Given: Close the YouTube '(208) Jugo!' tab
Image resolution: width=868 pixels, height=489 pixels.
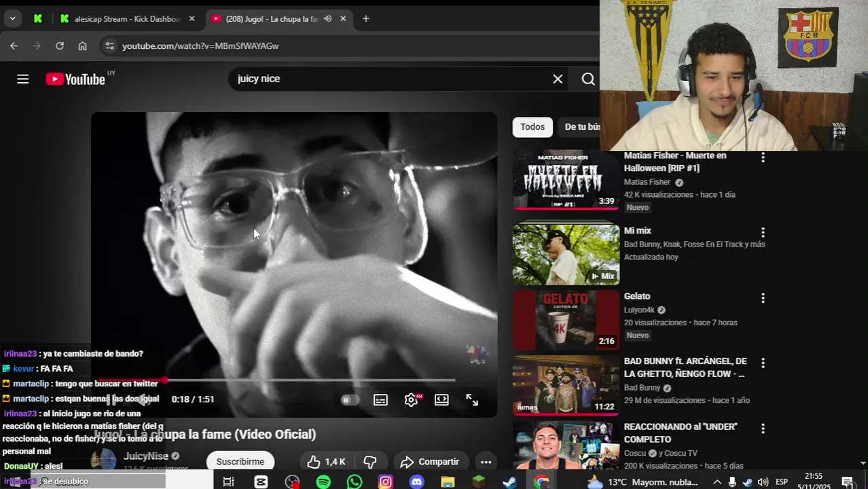Looking at the screenshot, I should pyautogui.click(x=343, y=19).
